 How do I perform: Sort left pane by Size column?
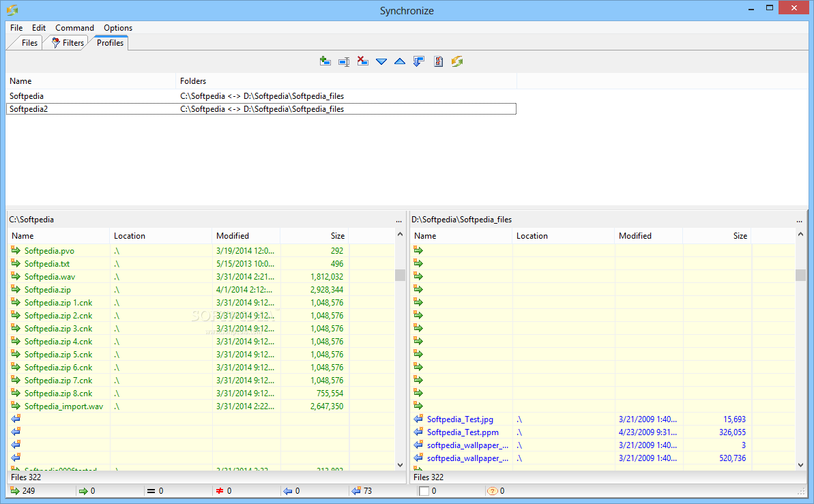(x=314, y=236)
